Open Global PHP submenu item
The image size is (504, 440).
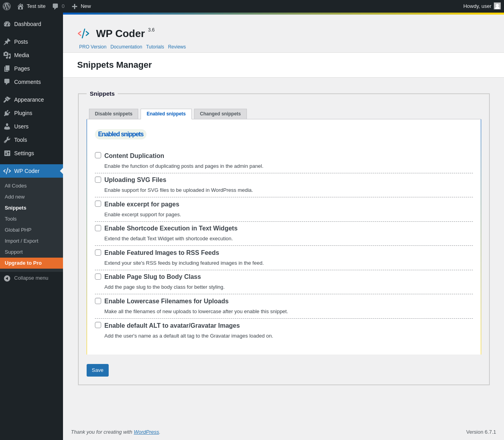pos(31,230)
